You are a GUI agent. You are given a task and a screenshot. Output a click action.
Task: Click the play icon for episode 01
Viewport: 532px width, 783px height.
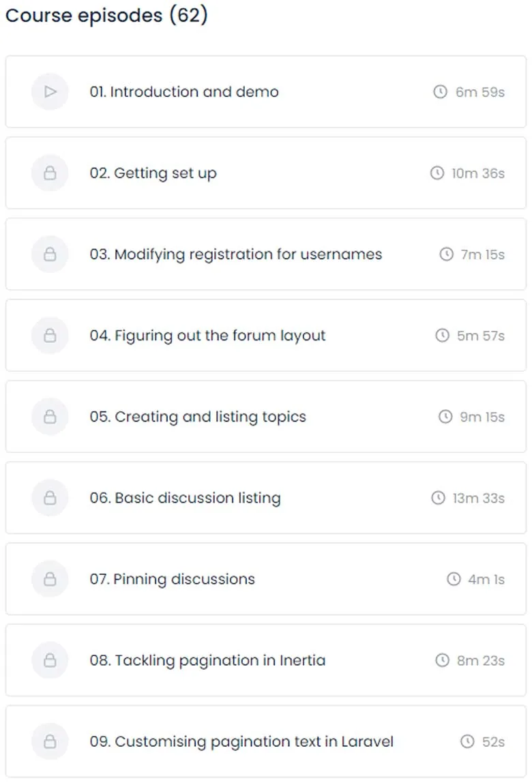pos(50,92)
